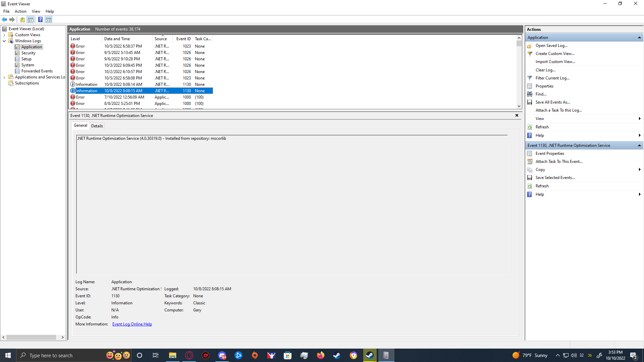
Task: Open Event Log Online Help link
Action: tap(132, 324)
